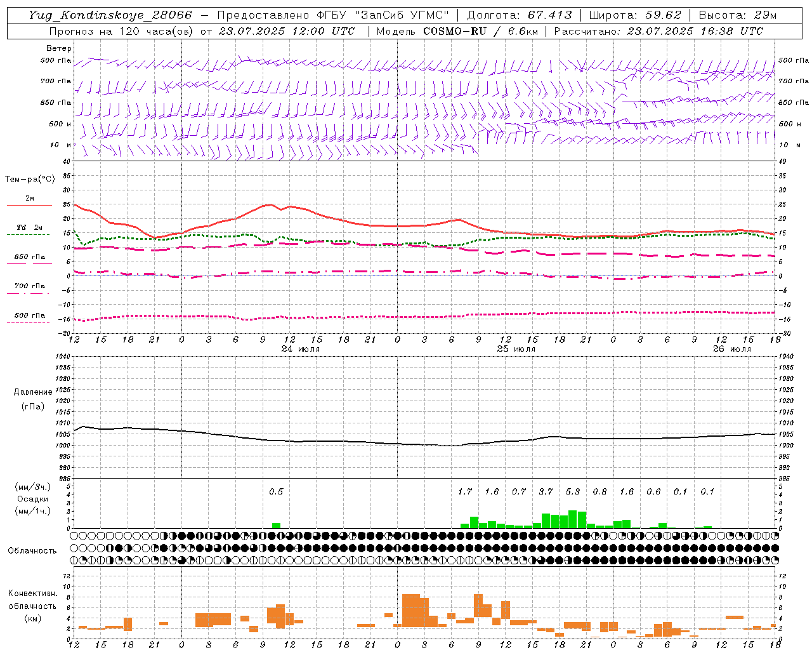Click the 700 гПа temperature legend label
This screenshot has width=812, height=650.
click(30, 286)
